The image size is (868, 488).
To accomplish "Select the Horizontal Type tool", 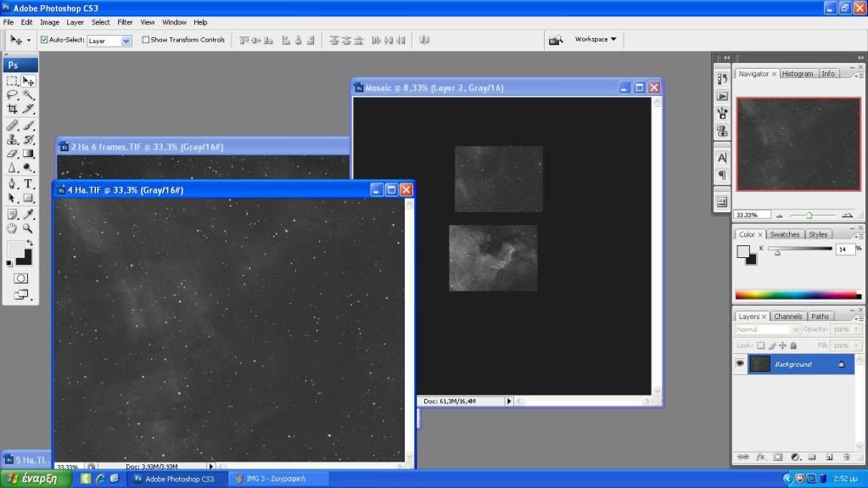I will [28, 183].
